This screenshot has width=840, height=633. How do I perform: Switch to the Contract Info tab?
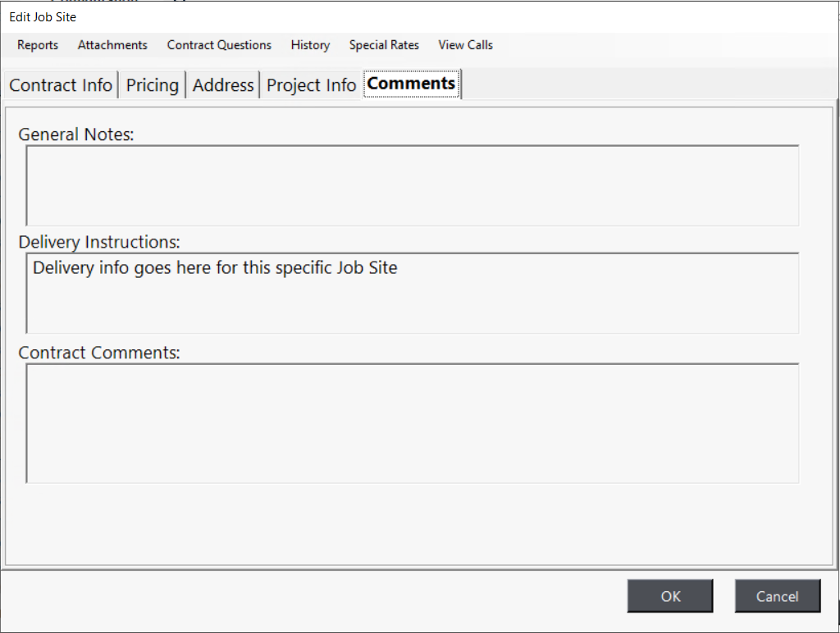click(x=61, y=85)
